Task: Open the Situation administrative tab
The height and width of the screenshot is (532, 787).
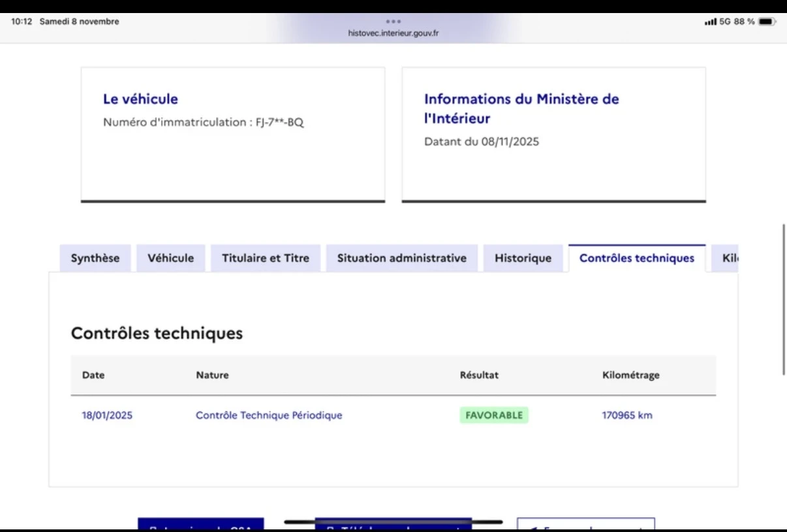Action: [x=401, y=258]
